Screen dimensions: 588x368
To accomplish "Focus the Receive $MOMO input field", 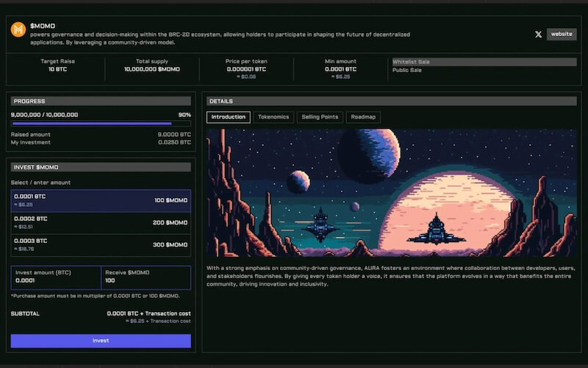I will (x=146, y=280).
